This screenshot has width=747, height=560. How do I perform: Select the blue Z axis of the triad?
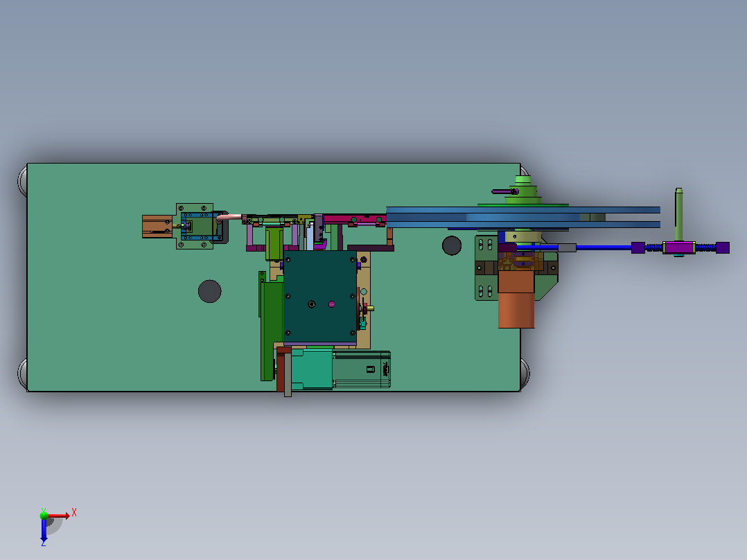pos(44,530)
